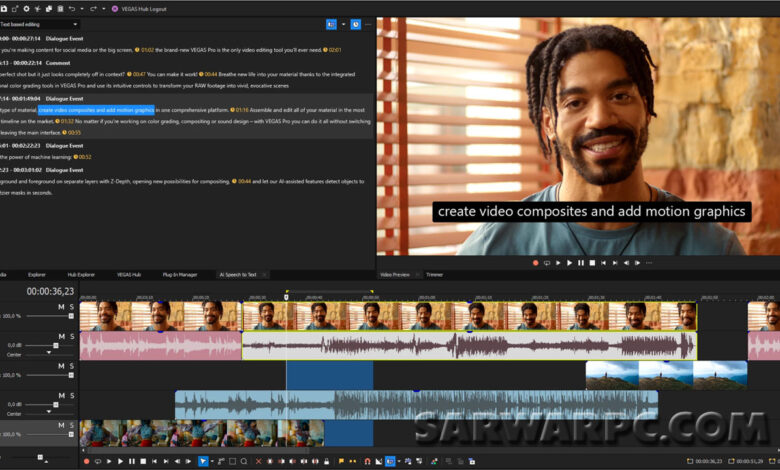Go to start in timeline transport bar
780x470 pixels.
154,462
